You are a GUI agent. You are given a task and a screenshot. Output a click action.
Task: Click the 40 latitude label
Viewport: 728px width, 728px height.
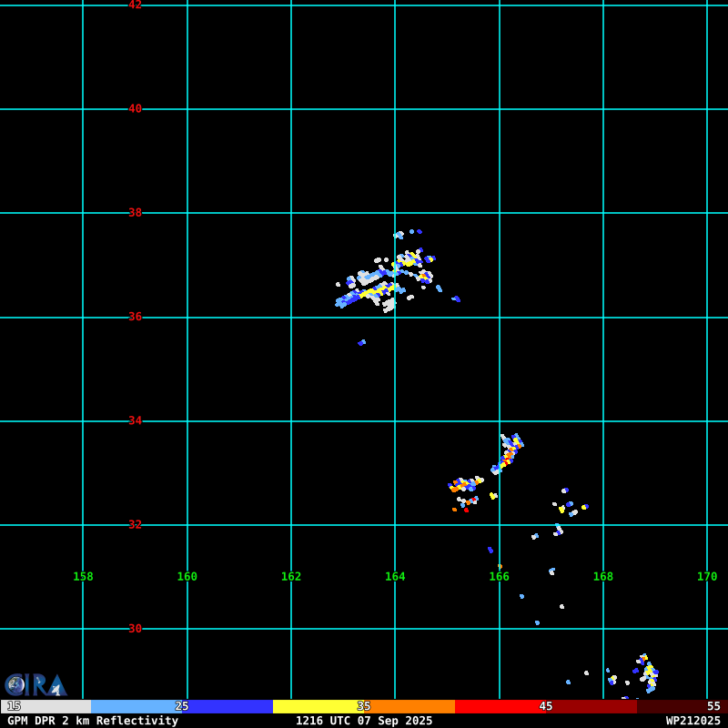point(135,108)
